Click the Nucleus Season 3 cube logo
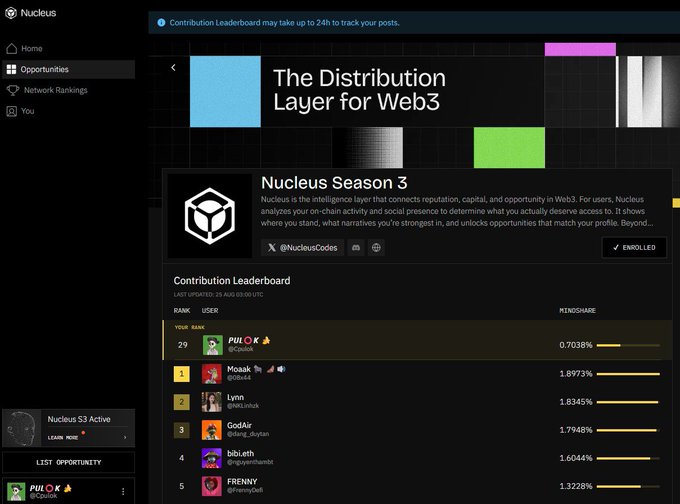The width and height of the screenshot is (680, 504). pos(210,216)
